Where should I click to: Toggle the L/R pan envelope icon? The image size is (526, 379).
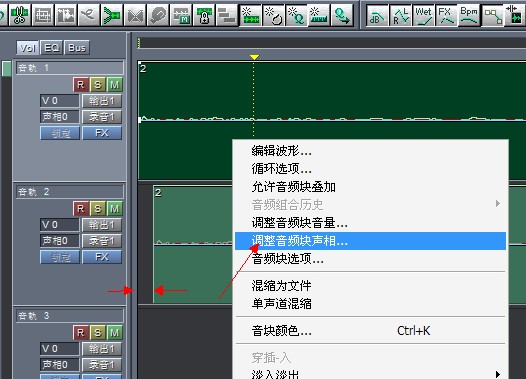pos(401,15)
